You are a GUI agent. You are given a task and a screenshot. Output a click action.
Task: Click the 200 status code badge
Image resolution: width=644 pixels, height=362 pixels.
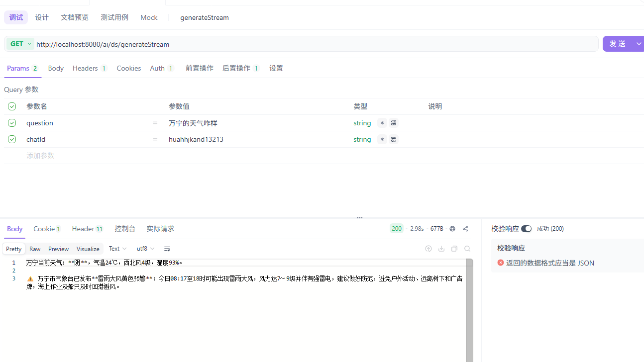pyautogui.click(x=397, y=229)
